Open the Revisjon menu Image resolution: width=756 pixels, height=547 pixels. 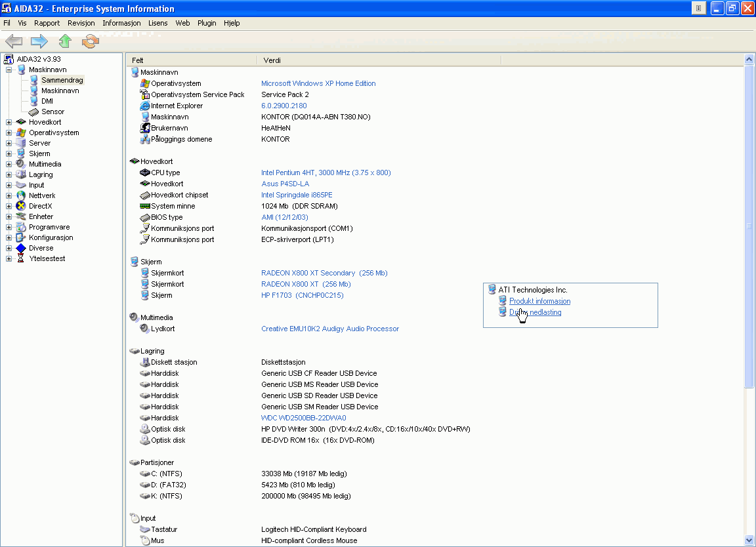coord(81,23)
